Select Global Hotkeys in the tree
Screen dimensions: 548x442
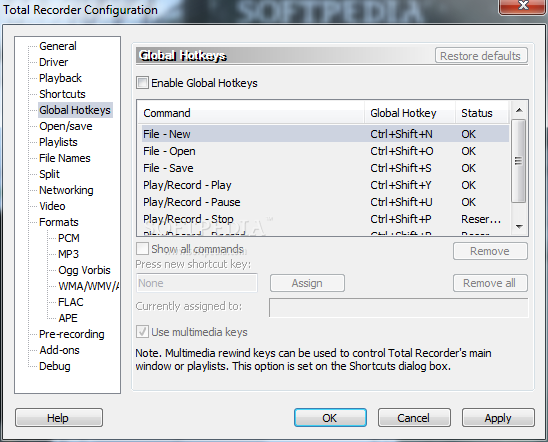[x=75, y=110]
